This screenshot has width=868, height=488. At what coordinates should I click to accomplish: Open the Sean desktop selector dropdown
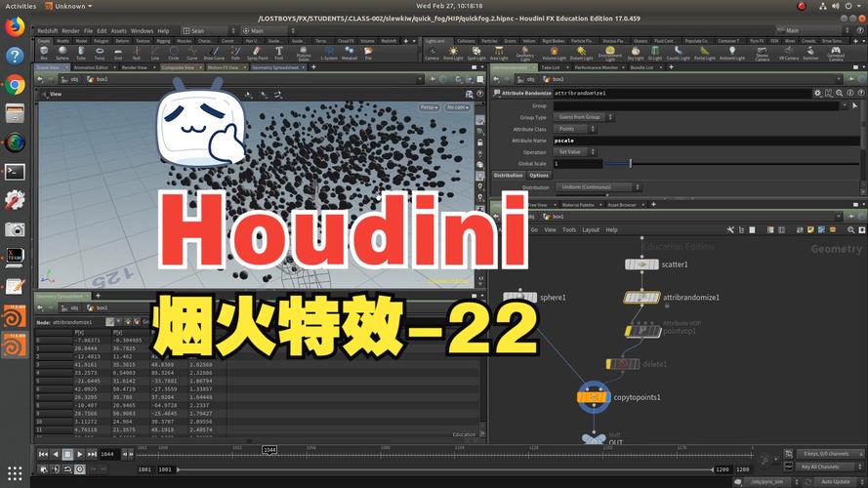pos(209,31)
